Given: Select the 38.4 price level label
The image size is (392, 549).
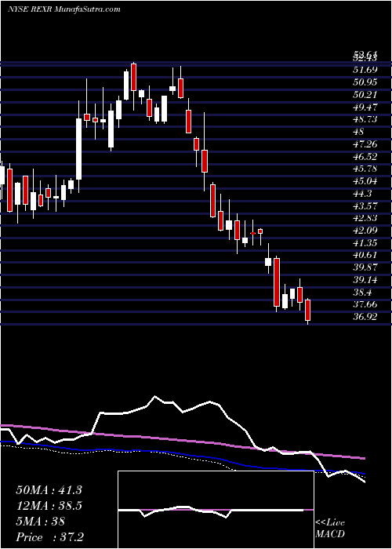Looking at the screenshot, I should click(x=362, y=293).
